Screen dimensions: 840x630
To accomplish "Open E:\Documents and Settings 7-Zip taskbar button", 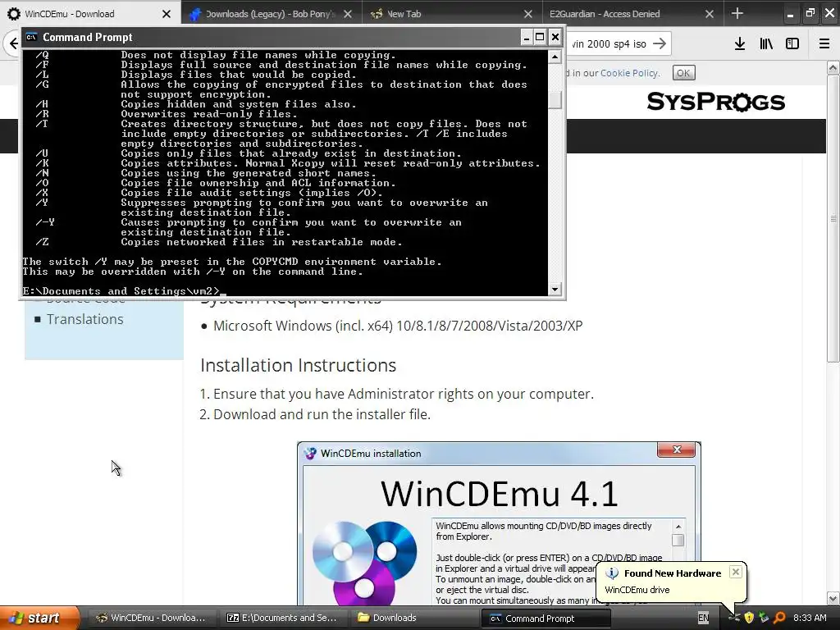I will 282,618.
